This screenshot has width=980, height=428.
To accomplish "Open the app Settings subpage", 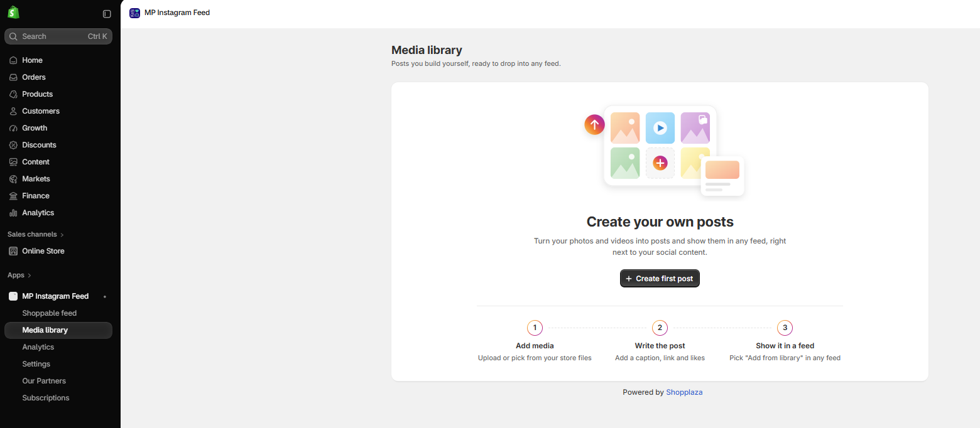I will pyautogui.click(x=58, y=364).
